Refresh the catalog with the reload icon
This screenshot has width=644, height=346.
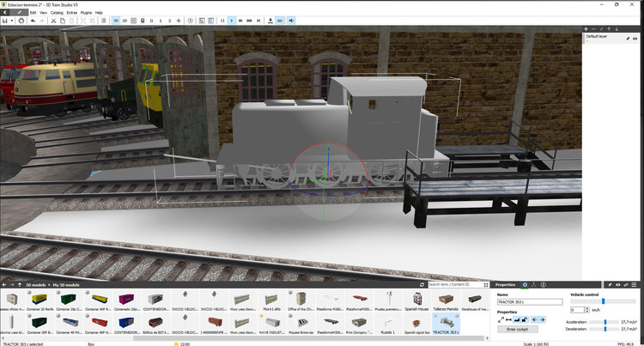tap(422, 284)
